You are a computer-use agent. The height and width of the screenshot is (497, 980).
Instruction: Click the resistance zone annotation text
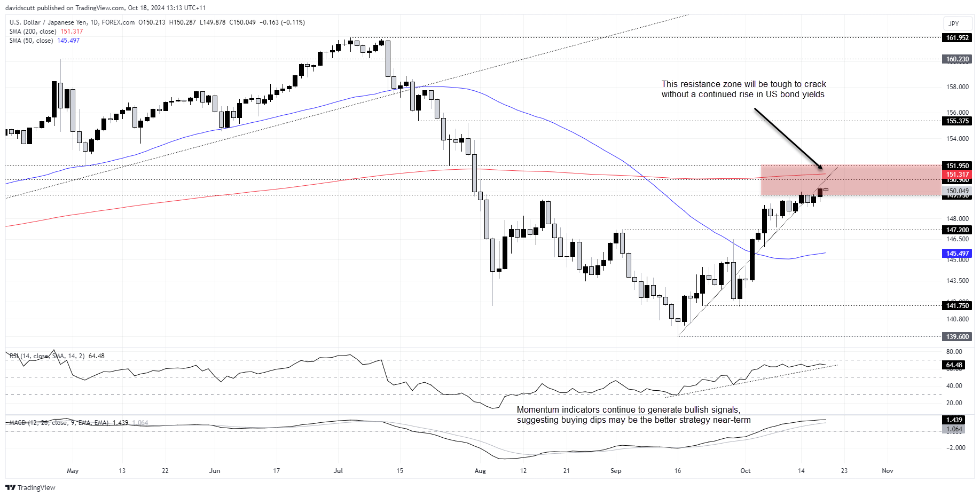coord(743,89)
